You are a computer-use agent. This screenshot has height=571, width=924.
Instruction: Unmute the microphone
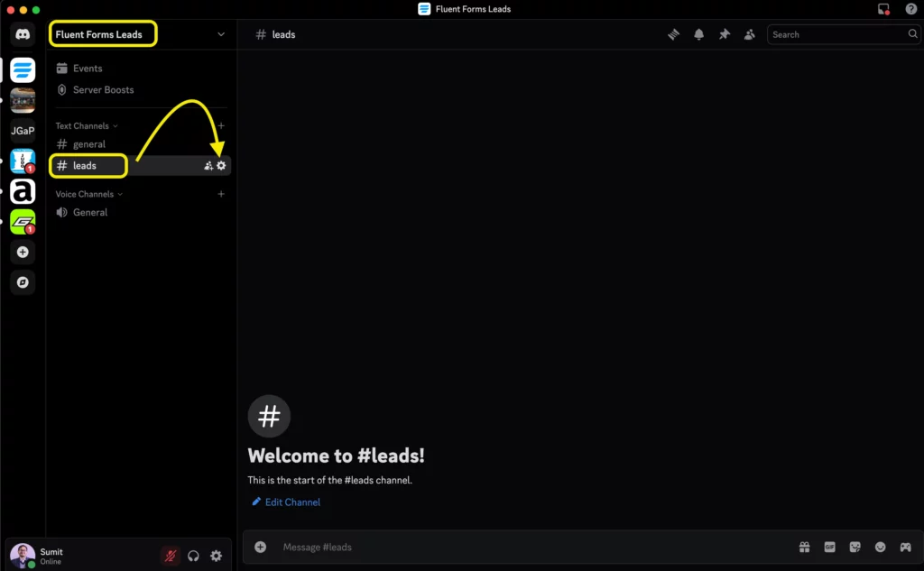click(170, 556)
